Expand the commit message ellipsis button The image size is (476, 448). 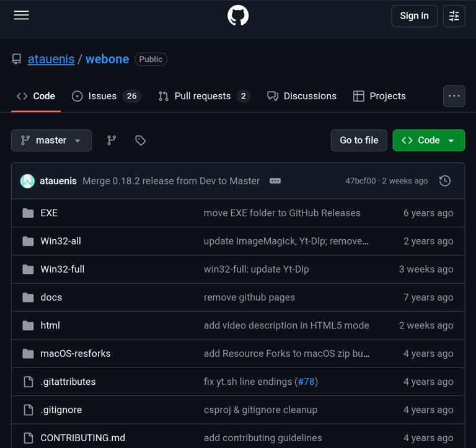click(x=275, y=181)
